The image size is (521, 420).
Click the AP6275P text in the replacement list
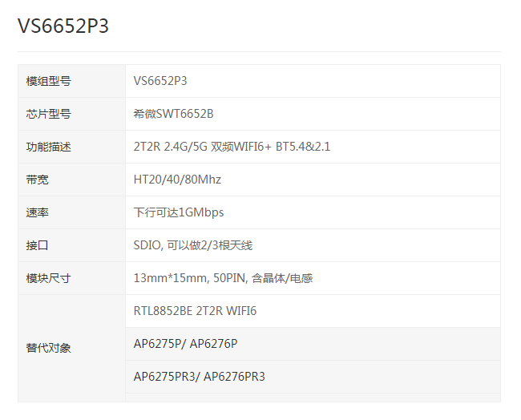[x=157, y=344]
